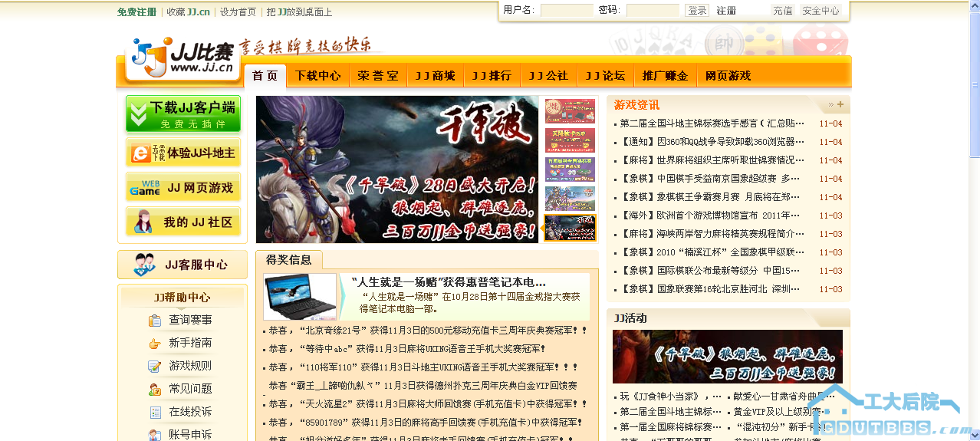Click the document icon beside 在线投诉
Screen dimensions: 980x441
(x=155, y=413)
